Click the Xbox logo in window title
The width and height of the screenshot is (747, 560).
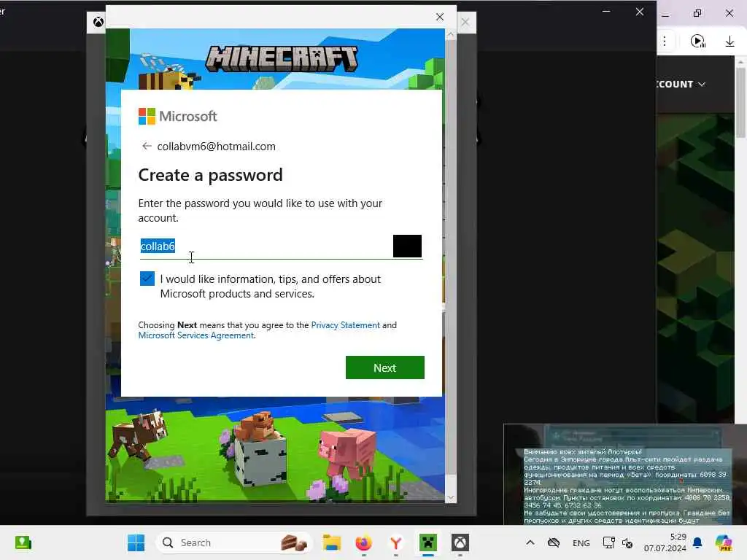(98, 22)
